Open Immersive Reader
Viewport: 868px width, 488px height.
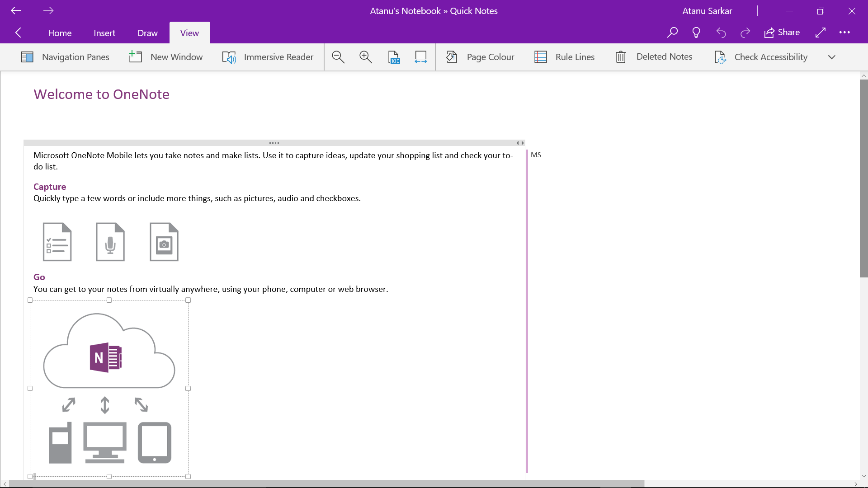(268, 57)
